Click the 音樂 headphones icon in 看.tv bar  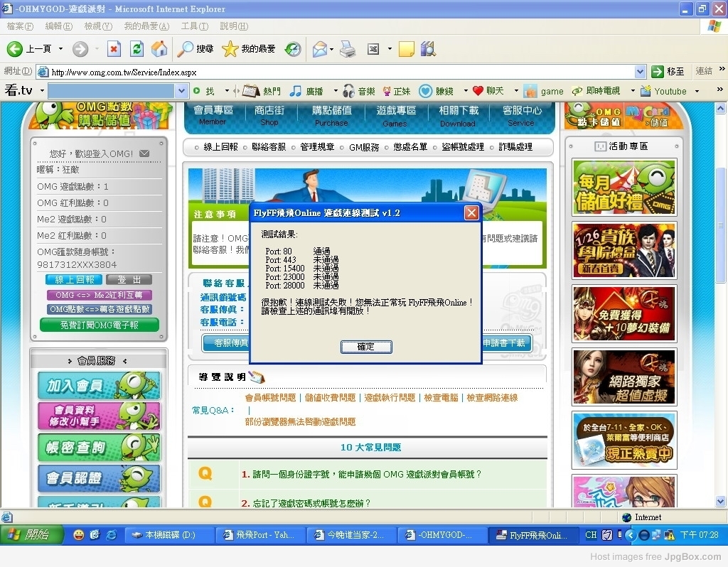click(x=349, y=91)
